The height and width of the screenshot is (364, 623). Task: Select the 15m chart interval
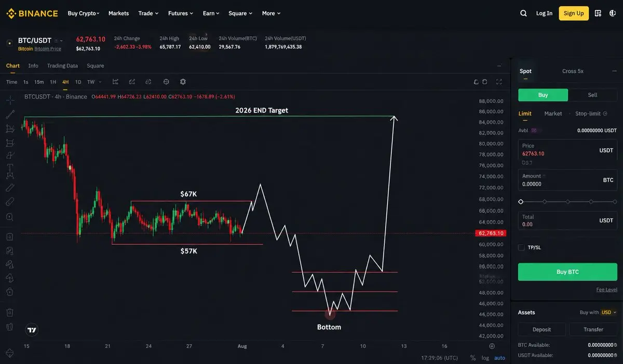[39, 82]
